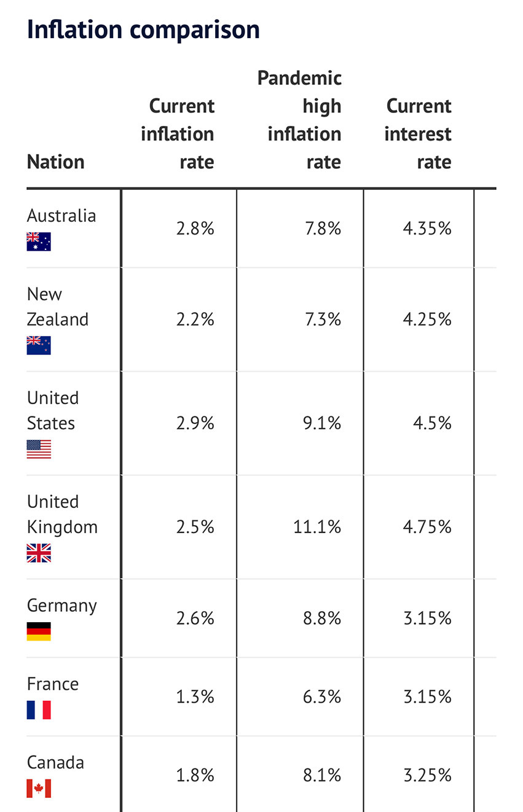
Task: Click the Germany flag icon
Action: pyautogui.click(x=39, y=631)
